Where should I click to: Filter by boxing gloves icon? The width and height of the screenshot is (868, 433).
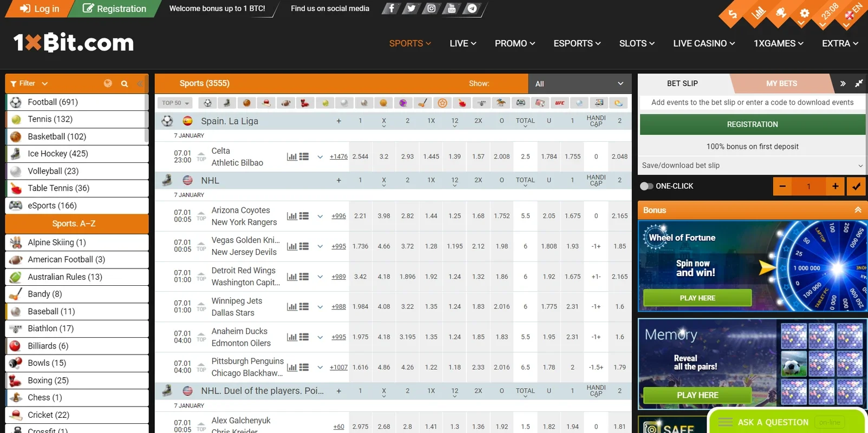pyautogui.click(x=305, y=103)
